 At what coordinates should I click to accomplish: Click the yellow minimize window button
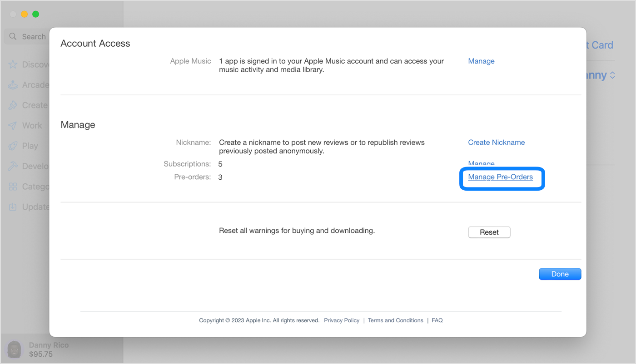tap(24, 15)
